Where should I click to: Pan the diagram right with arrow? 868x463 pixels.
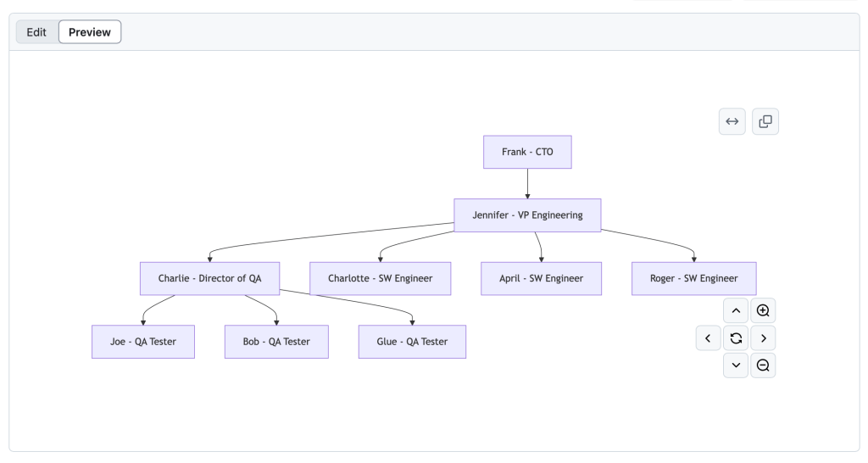763,338
